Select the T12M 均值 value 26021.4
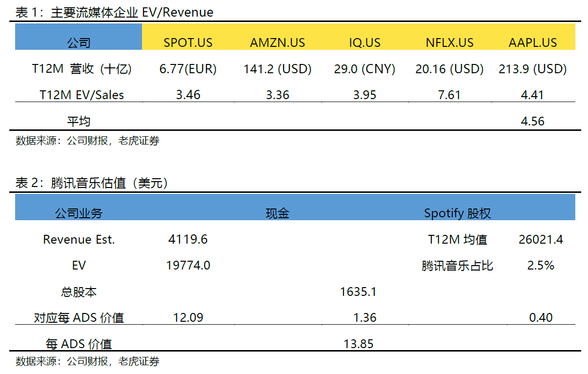Viewport: 588px width, 374px height. (541, 239)
